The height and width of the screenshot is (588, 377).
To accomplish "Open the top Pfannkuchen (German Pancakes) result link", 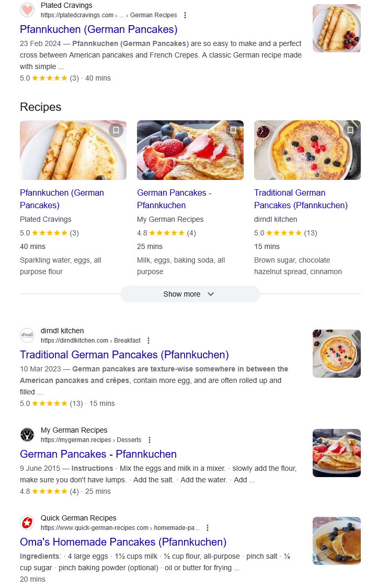I will [x=98, y=29].
